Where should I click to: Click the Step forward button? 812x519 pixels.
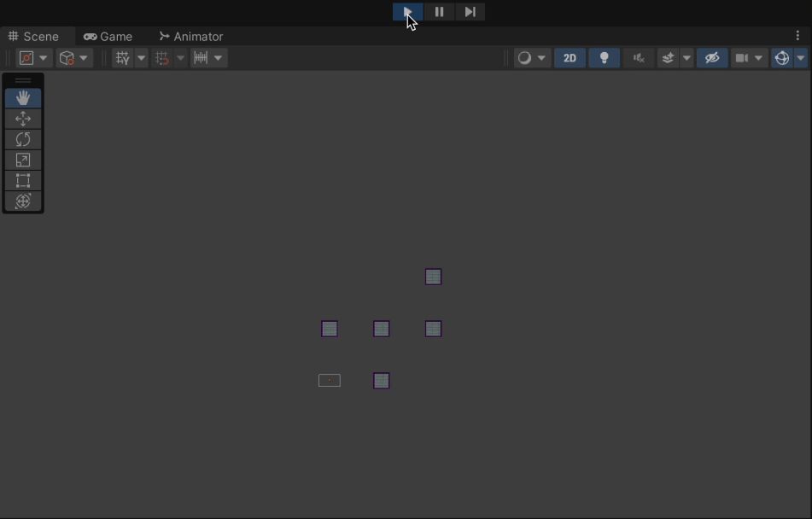470,12
